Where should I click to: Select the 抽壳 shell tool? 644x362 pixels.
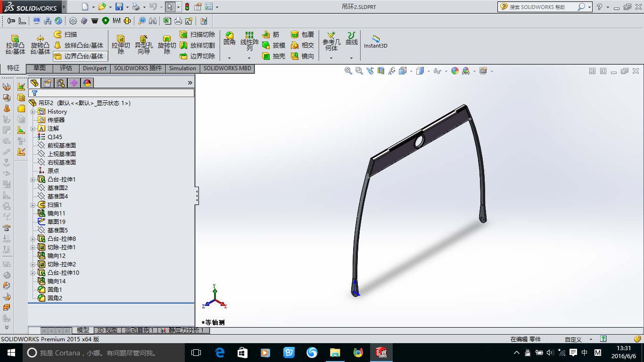(274, 56)
